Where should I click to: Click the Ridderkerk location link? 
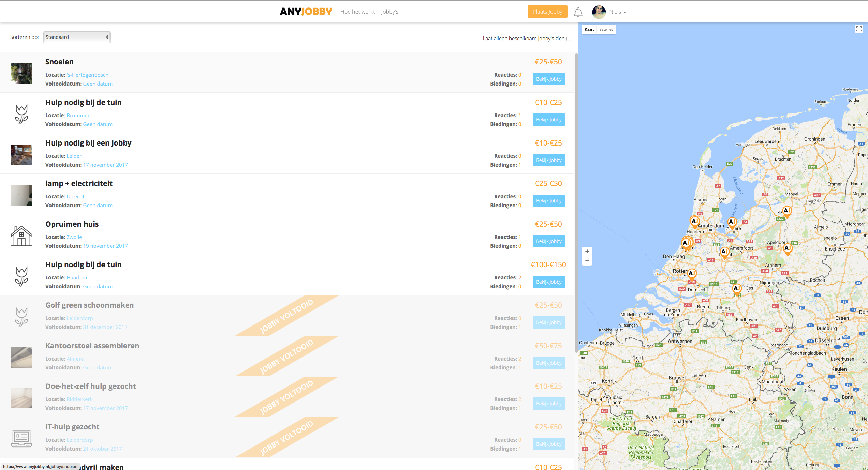pos(79,399)
